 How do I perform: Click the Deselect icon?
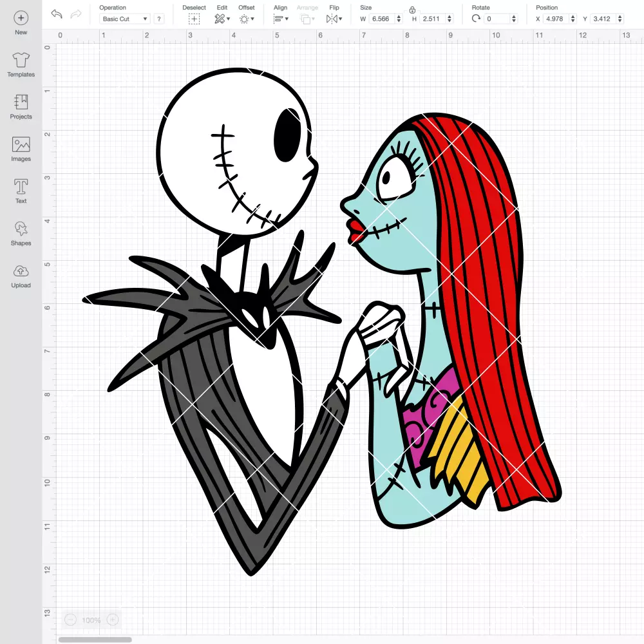click(x=194, y=19)
